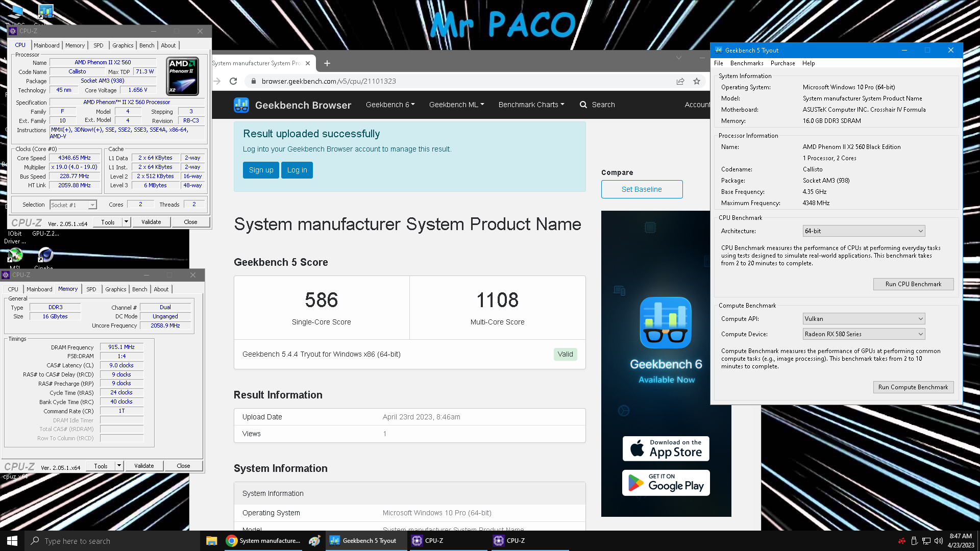Click the DRAM Frequency 915.1 MHz value
Screen dimensions: 980x551
(x=121, y=347)
